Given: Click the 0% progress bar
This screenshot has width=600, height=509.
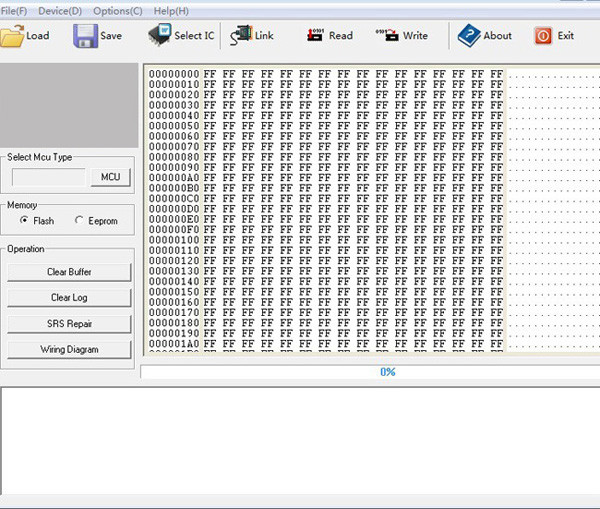Looking at the screenshot, I should click(x=370, y=372).
